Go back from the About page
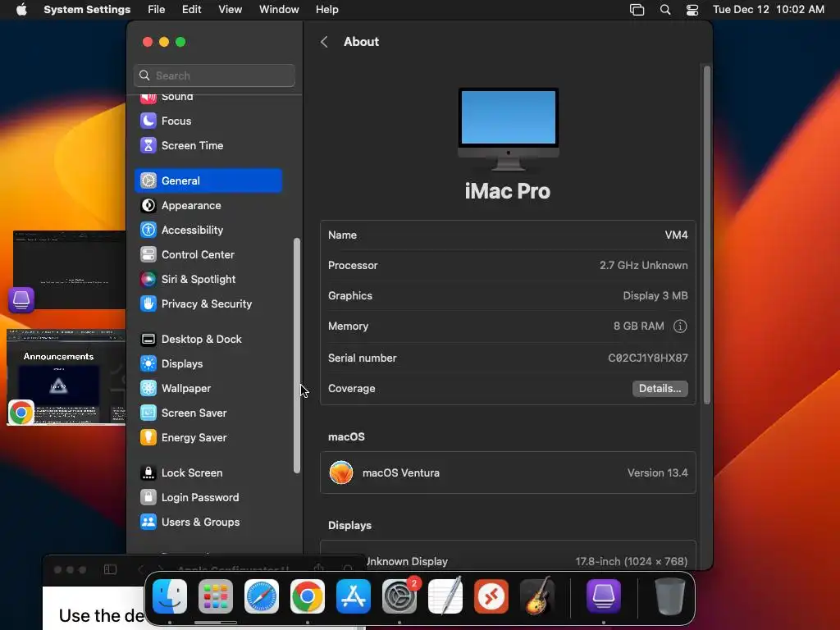The image size is (840, 630). tap(324, 42)
